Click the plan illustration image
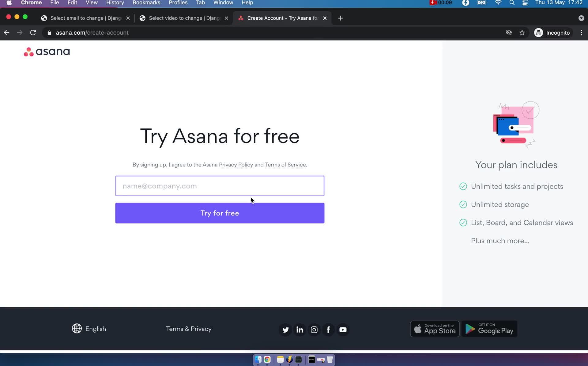 click(516, 124)
